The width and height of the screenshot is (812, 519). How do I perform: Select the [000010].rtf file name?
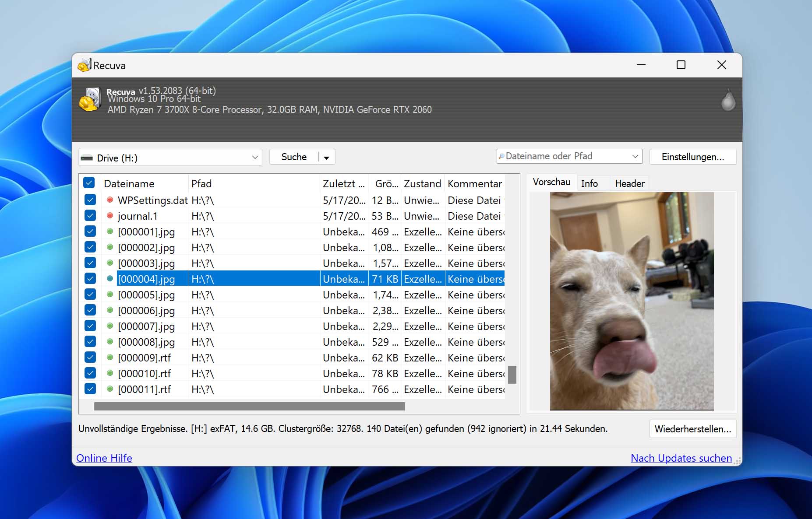click(x=144, y=374)
